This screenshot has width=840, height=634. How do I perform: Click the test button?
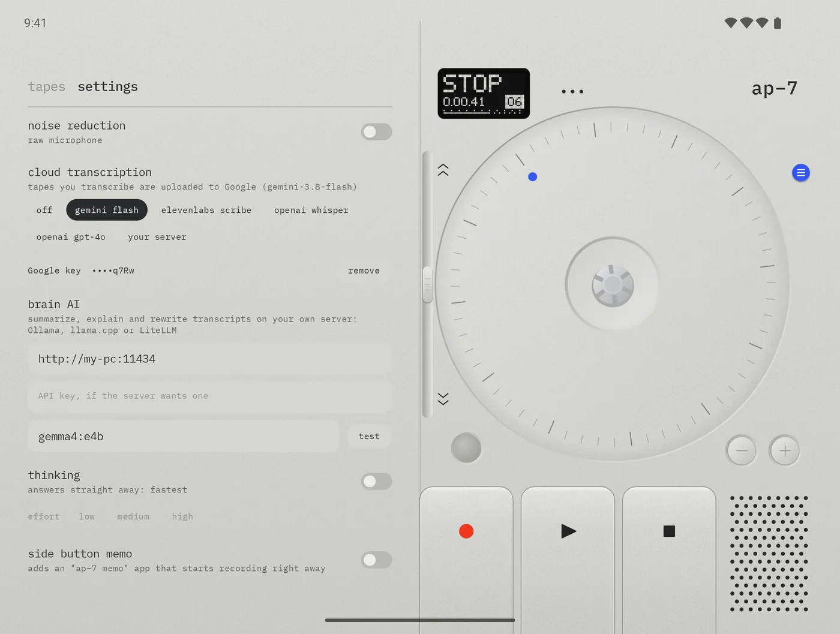pos(370,437)
